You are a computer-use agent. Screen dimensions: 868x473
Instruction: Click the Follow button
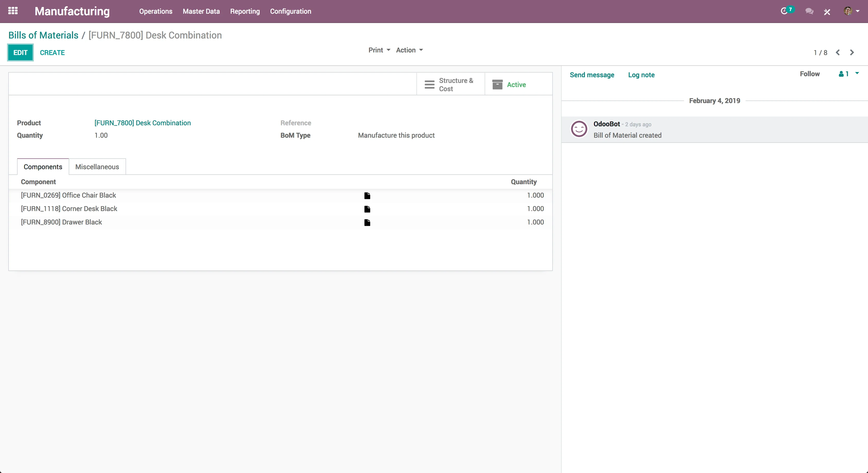(809, 74)
